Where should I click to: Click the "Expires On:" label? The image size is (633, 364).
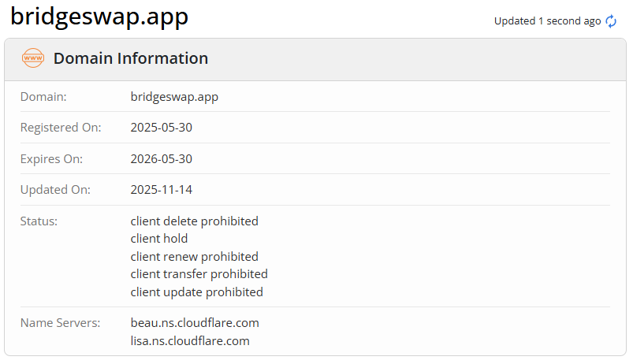[x=51, y=159]
